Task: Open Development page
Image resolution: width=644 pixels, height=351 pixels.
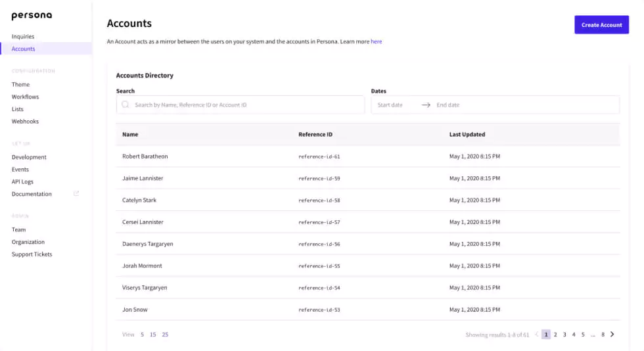Action: 29,157
